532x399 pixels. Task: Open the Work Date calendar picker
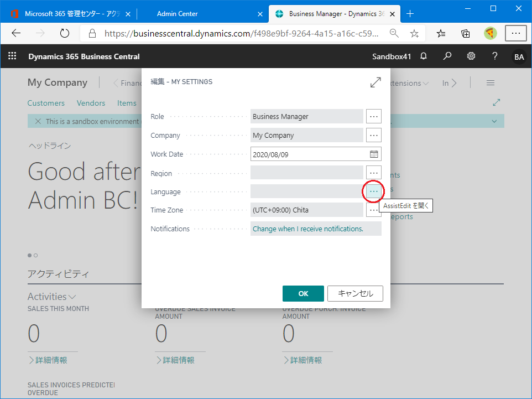click(373, 154)
